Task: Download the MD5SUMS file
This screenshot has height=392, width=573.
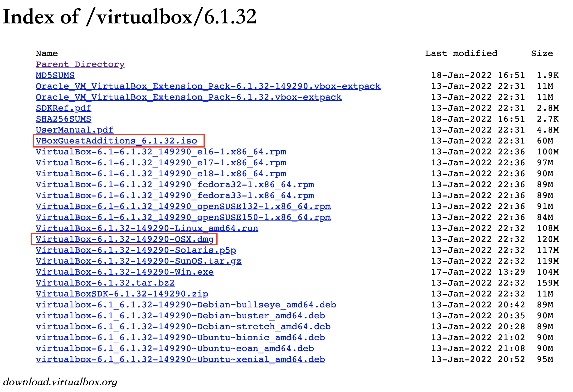Action: click(x=55, y=75)
